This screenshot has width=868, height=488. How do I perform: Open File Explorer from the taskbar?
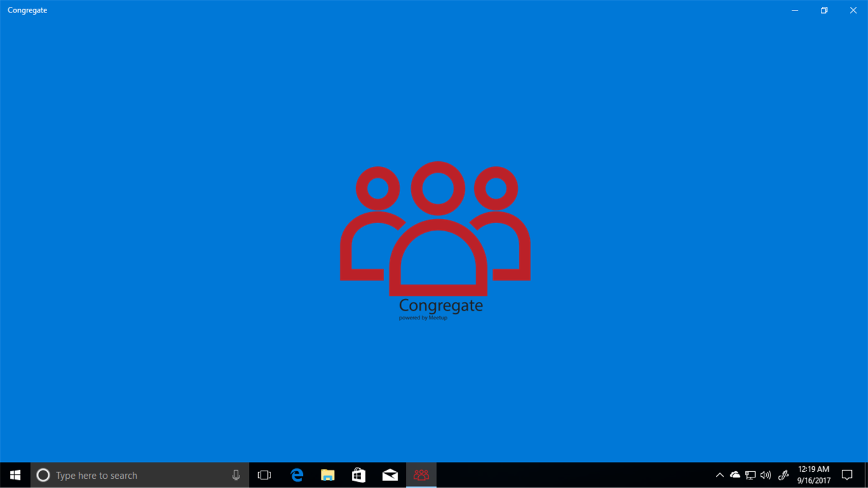(328, 475)
